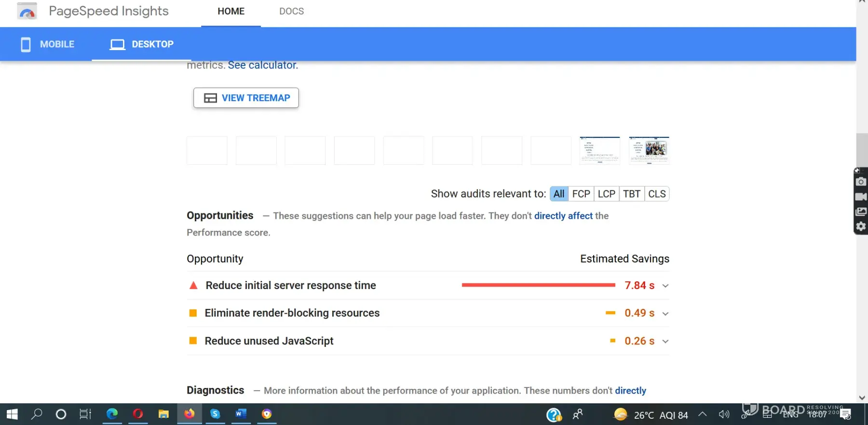This screenshot has width=868, height=425.
Task: Open Firefox from the taskbar
Action: coord(189,414)
